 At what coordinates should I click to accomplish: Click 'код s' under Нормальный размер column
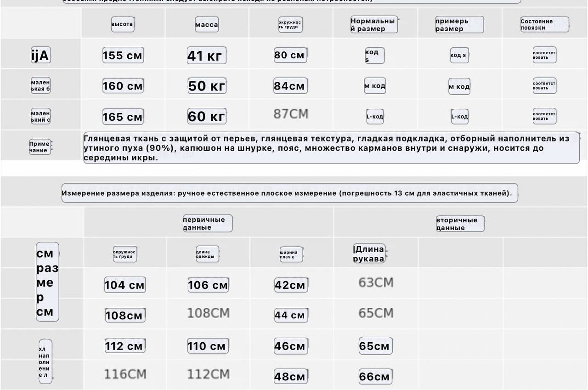click(374, 56)
